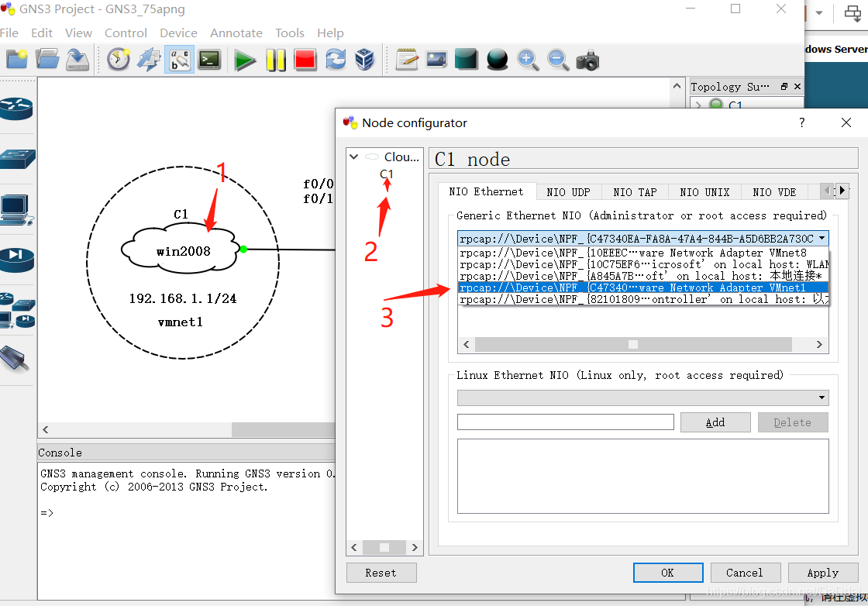Reload all devices with blue refresh icon
Viewport: 868px width, 606px height.
pyautogui.click(x=336, y=59)
